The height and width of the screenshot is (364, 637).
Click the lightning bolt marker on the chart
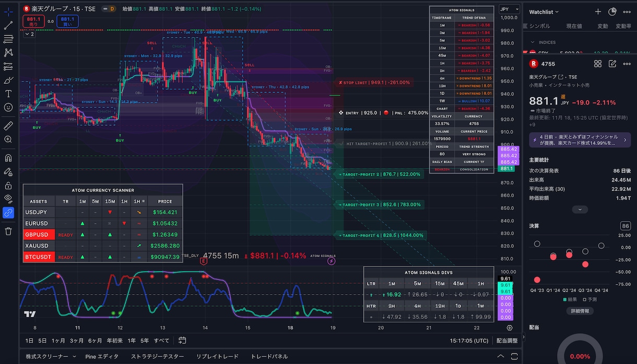pyautogui.click(x=331, y=261)
